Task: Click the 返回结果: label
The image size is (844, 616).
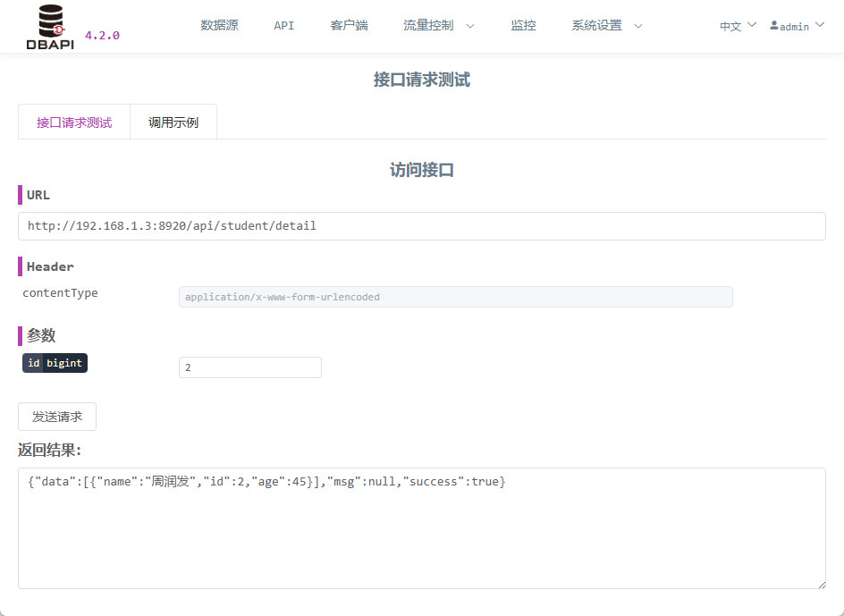Action: (x=49, y=450)
